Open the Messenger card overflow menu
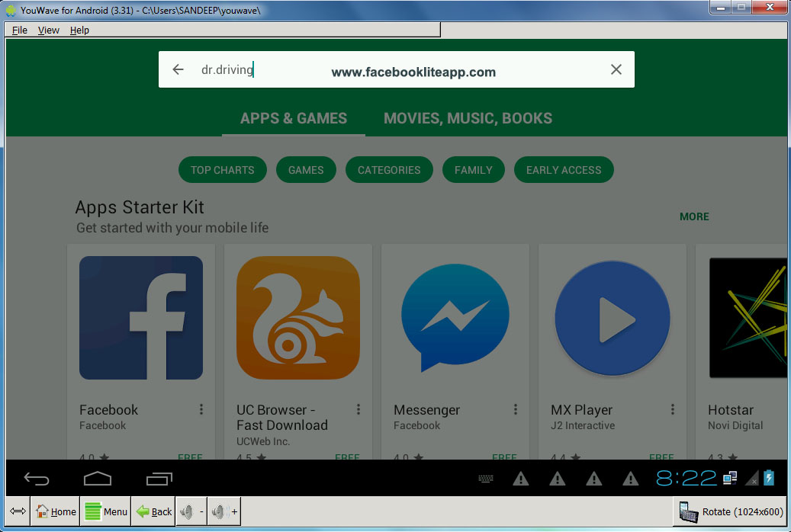The image size is (791, 532). [515, 409]
